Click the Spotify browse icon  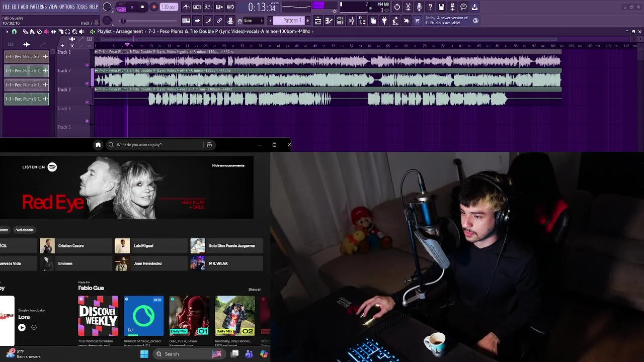pos(209,145)
